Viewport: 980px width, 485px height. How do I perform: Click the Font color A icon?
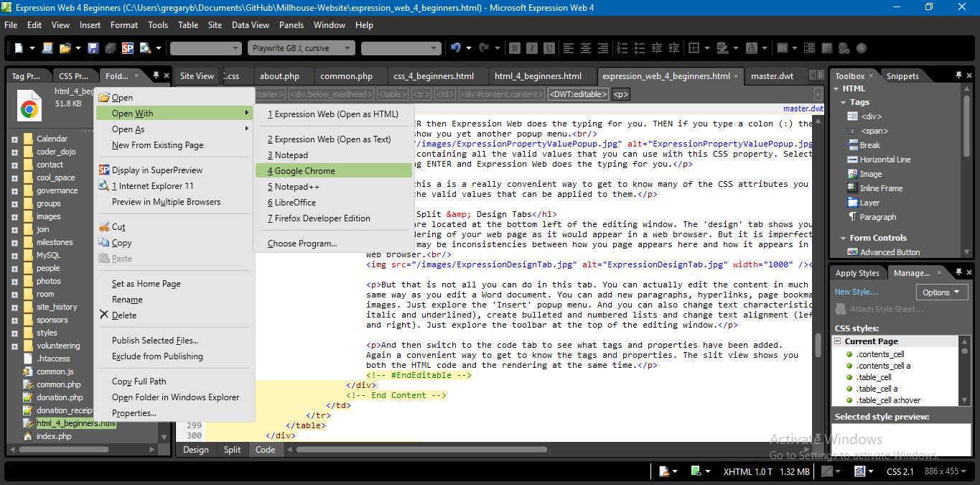pyautogui.click(x=751, y=48)
